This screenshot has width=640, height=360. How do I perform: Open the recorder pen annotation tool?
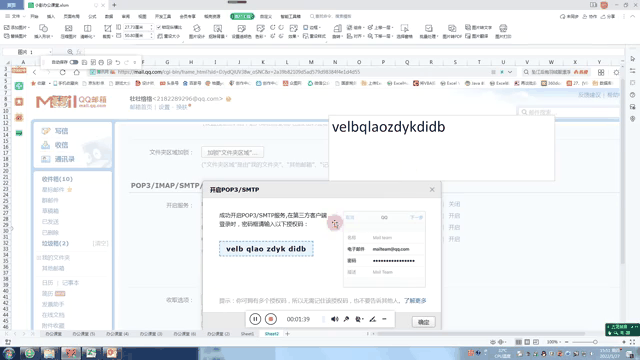[x=372, y=319]
